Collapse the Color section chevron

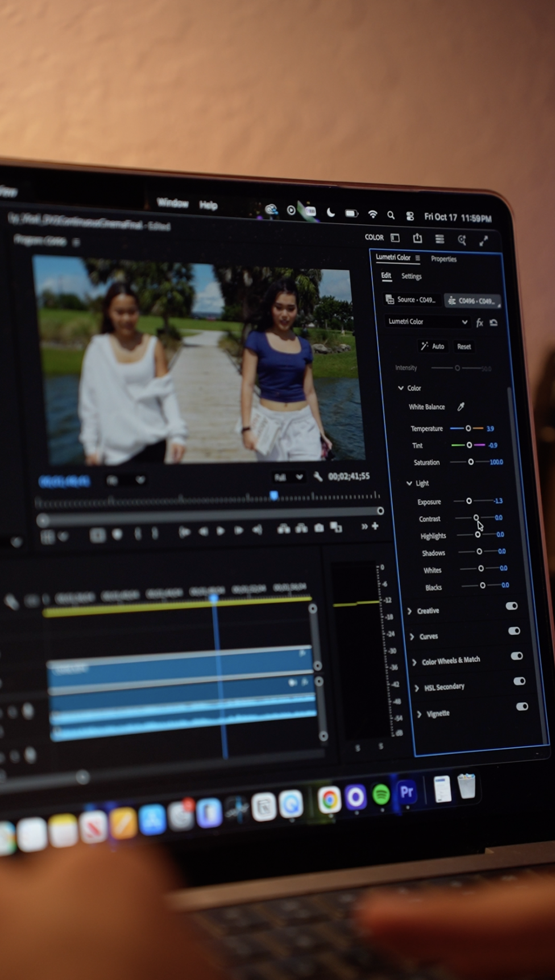(x=401, y=388)
